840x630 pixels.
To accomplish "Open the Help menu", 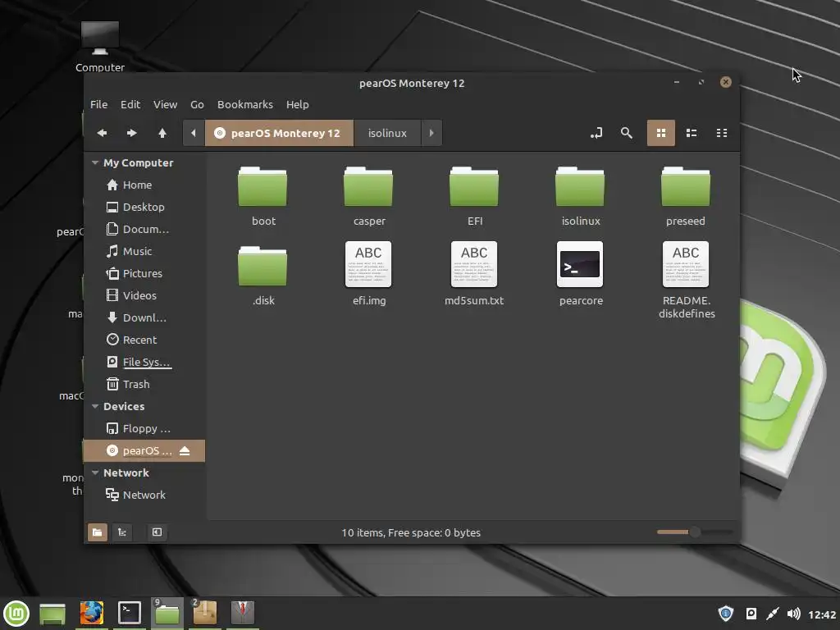I will pyautogui.click(x=297, y=104).
